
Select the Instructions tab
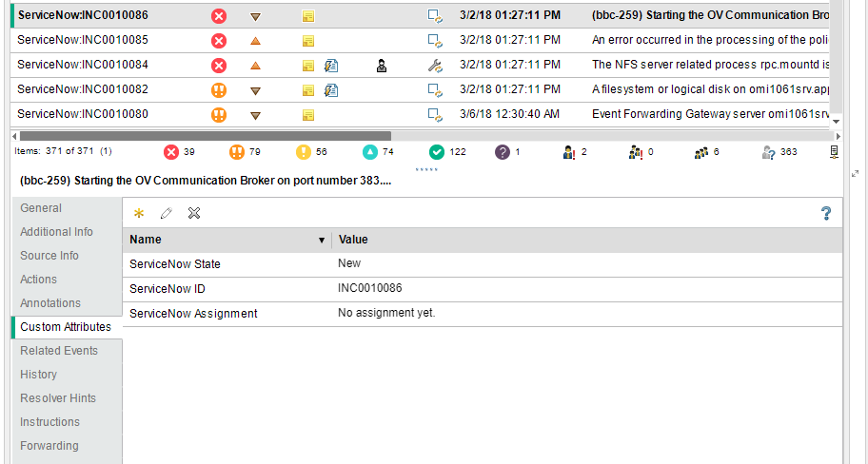(x=49, y=422)
